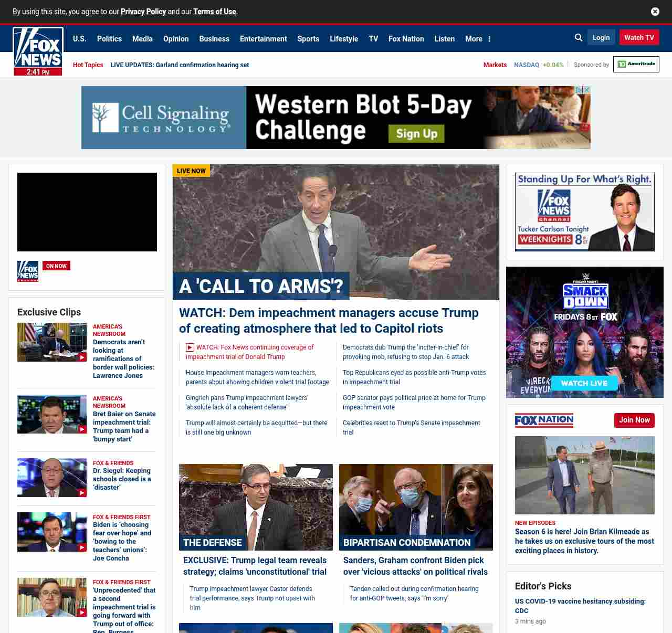Open the Politics menu item
The width and height of the screenshot is (672, 633).
(109, 39)
